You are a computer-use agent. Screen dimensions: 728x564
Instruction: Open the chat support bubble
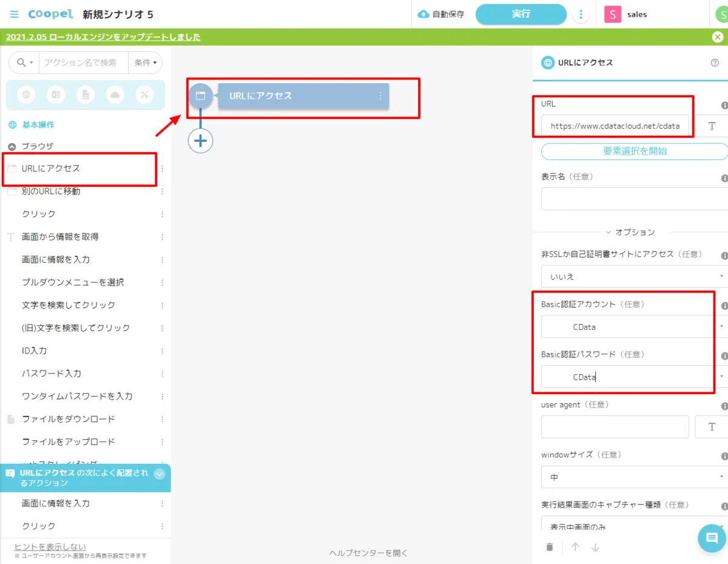(x=712, y=539)
